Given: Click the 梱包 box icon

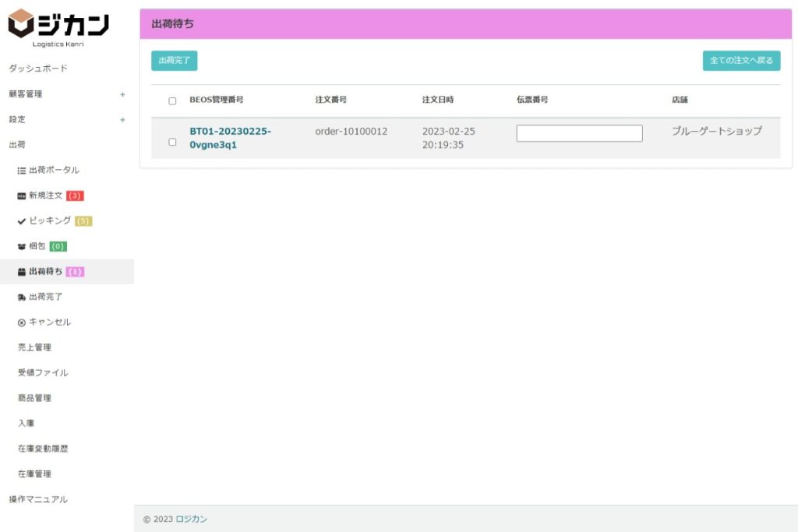Looking at the screenshot, I should (x=22, y=247).
